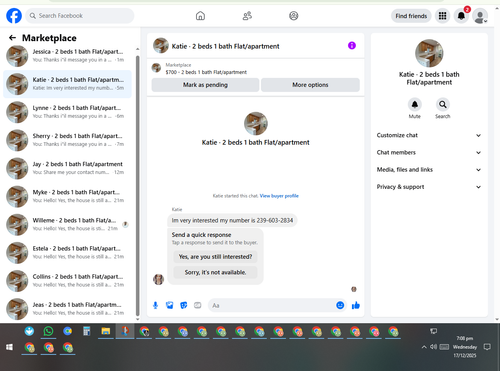
Task: Click the $700 - 2 beds listing title
Action: (x=206, y=72)
